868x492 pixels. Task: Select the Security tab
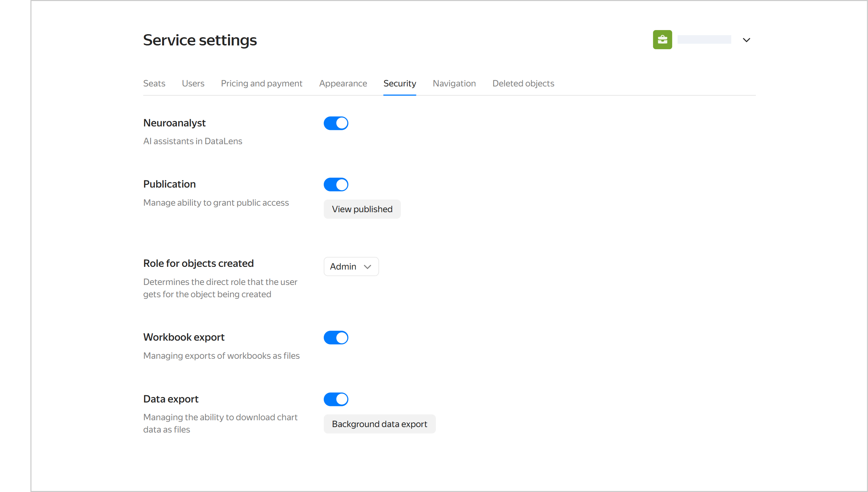[x=400, y=83]
